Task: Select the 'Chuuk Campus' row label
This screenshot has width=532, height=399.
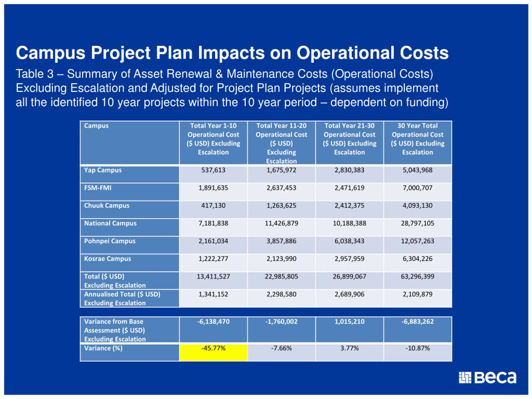Action: pyautogui.click(x=107, y=206)
